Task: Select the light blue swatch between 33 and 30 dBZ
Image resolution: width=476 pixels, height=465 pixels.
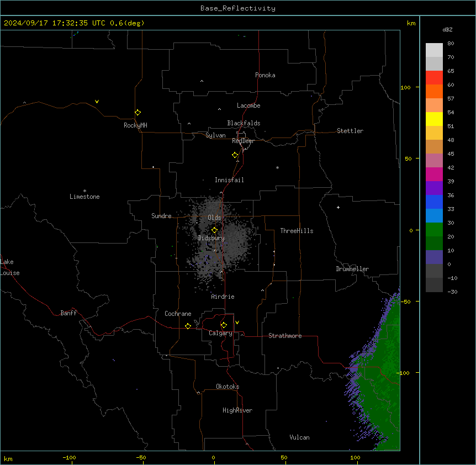Action: pos(434,215)
